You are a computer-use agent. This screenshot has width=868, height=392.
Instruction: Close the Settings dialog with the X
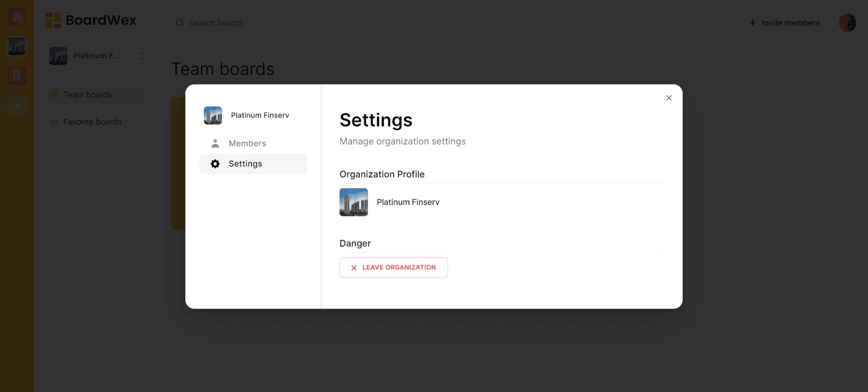(x=669, y=98)
